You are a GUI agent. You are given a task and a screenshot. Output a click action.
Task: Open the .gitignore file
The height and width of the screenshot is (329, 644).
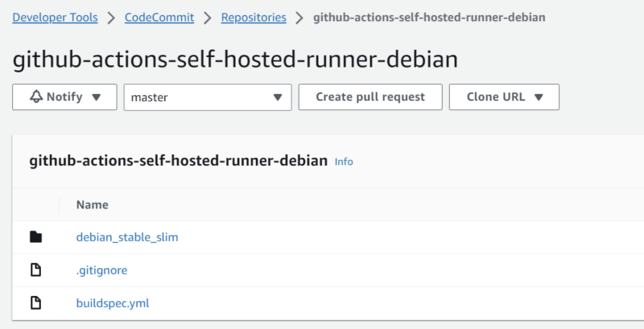pyautogui.click(x=102, y=270)
